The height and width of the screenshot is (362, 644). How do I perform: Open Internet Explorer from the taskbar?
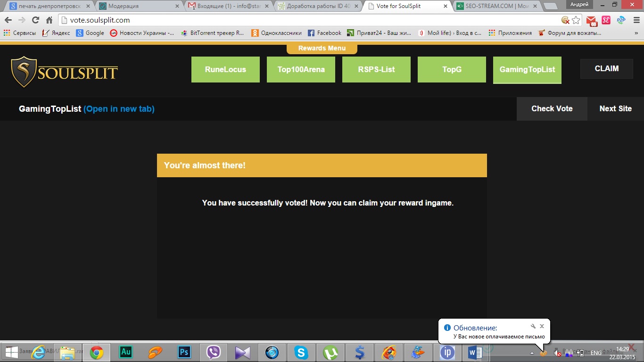point(39,352)
